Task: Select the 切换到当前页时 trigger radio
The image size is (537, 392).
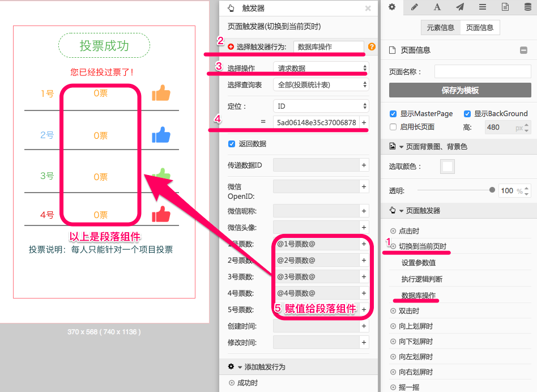Action: point(393,246)
